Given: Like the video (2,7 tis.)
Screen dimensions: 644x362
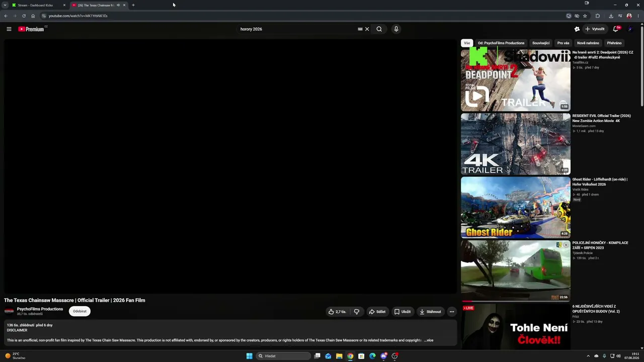Looking at the screenshot, I should pos(337,312).
